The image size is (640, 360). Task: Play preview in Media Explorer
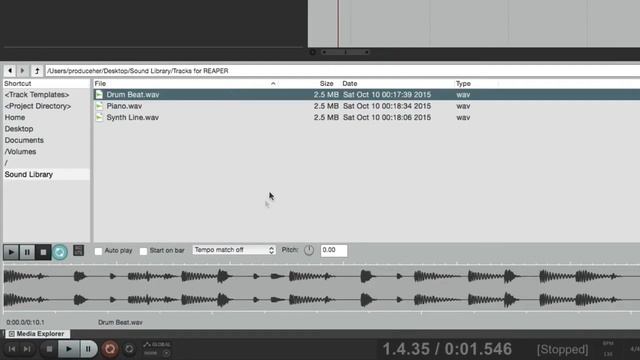pyautogui.click(x=11, y=252)
